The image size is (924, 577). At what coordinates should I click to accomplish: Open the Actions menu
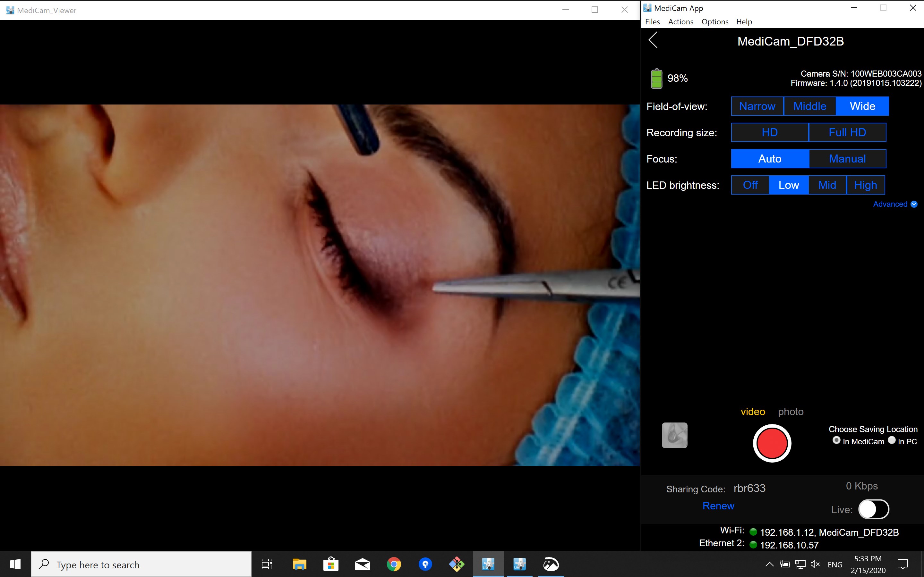click(x=680, y=22)
